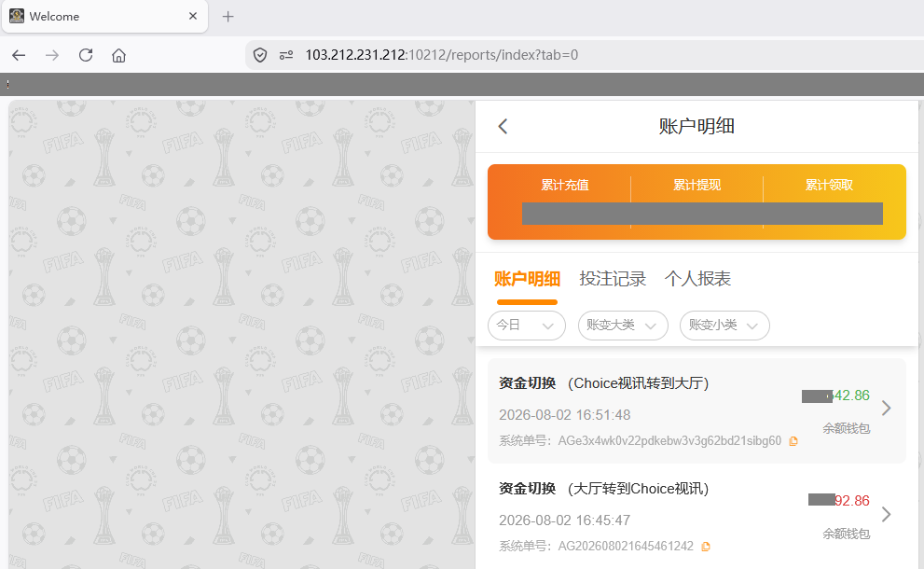
Task: Click 余额钱包 under the red amount
Action: 847,534
